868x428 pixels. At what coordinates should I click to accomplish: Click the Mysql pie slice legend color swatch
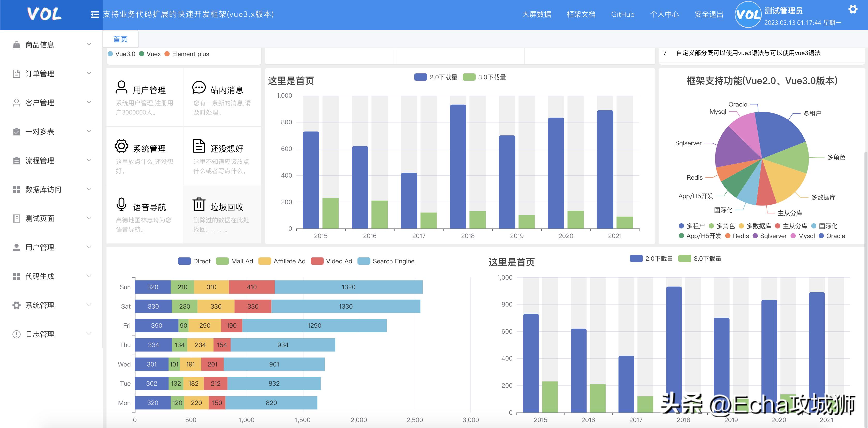coord(794,236)
